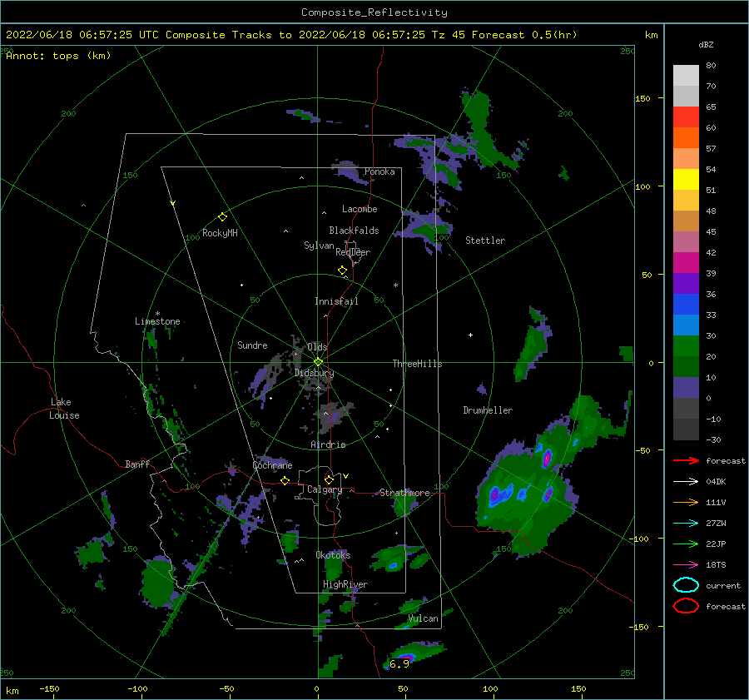Click the magenta swatch in the dBZ scale

tap(686, 262)
